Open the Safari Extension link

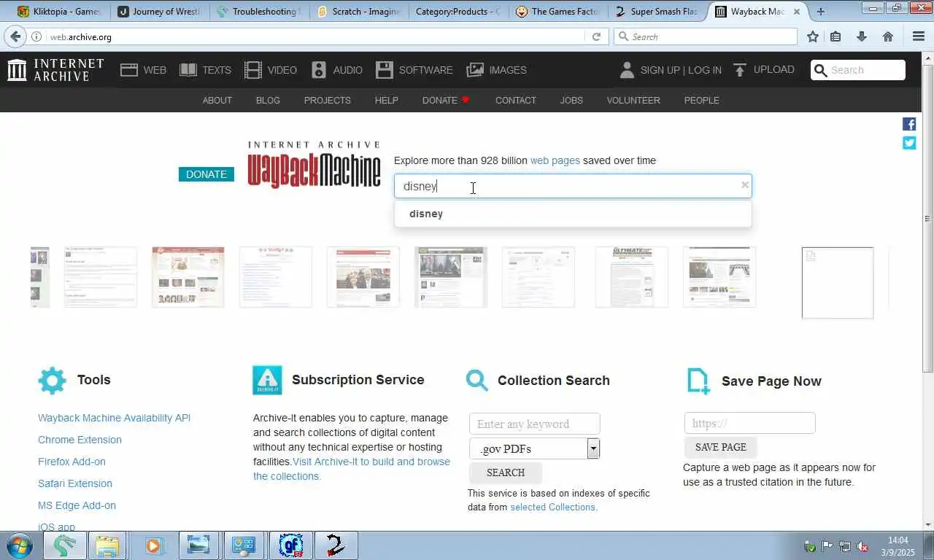[x=75, y=483]
